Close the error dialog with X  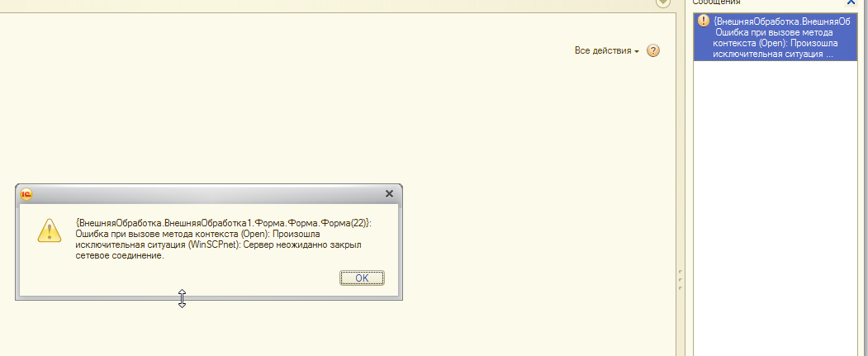pos(389,194)
